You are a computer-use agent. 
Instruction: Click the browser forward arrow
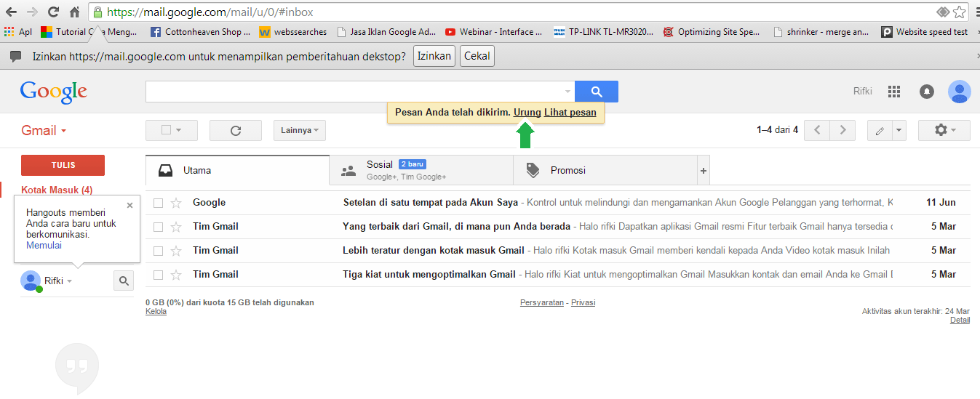coord(32,12)
